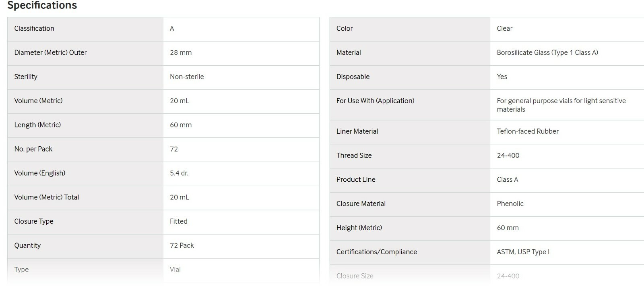Screen dimensions: 644x299
Task: Select the ASTM, USP Type I certification value
Action: pos(523,252)
